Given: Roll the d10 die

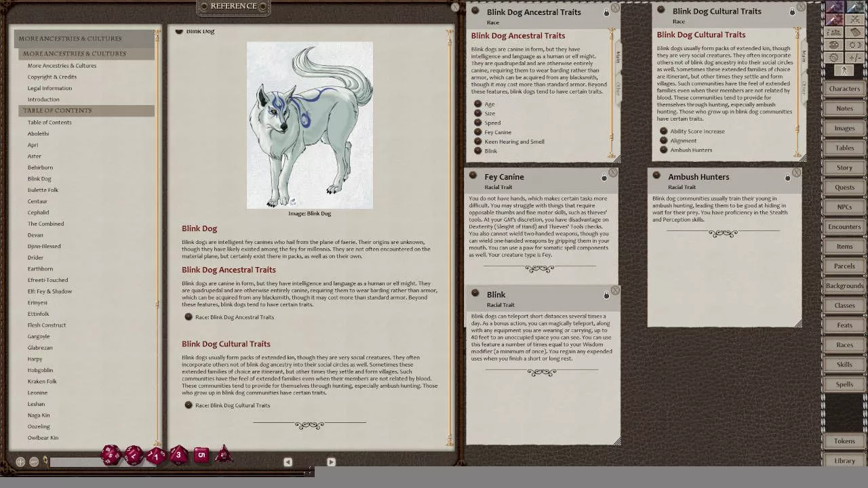Looking at the screenshot, I should (156, 455).
